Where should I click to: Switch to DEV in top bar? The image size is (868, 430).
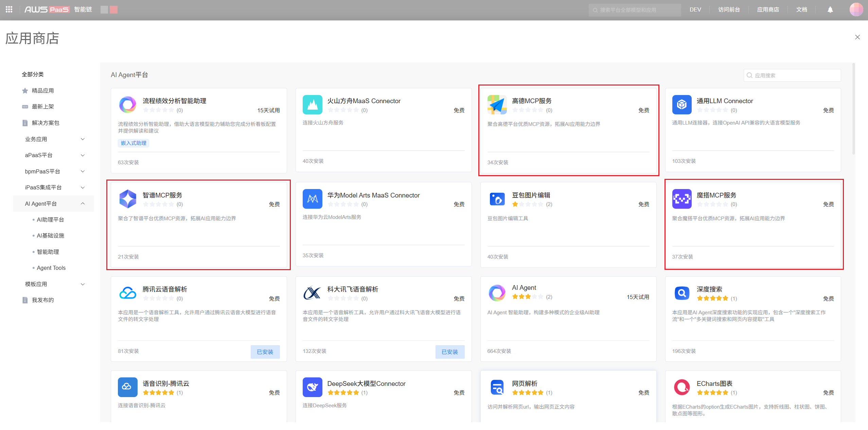coord(695,10)
